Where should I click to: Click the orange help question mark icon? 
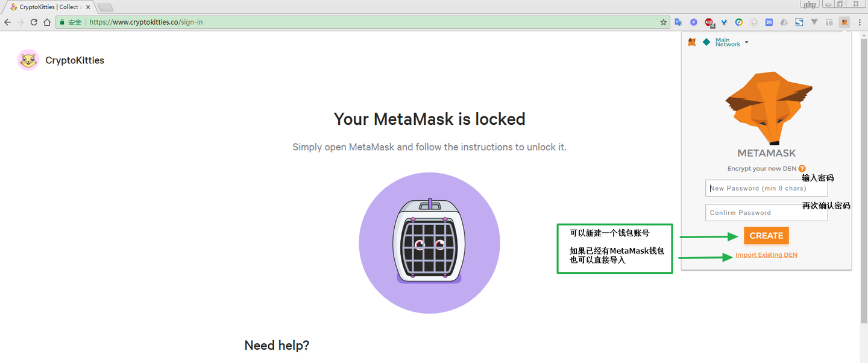point(802,169)
